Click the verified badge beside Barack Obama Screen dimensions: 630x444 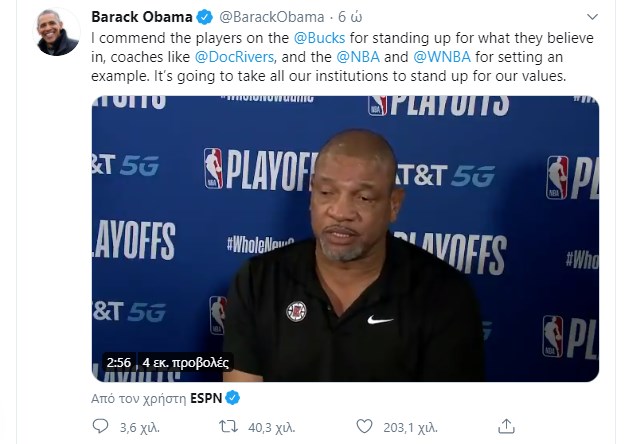[x=205, y=17]
